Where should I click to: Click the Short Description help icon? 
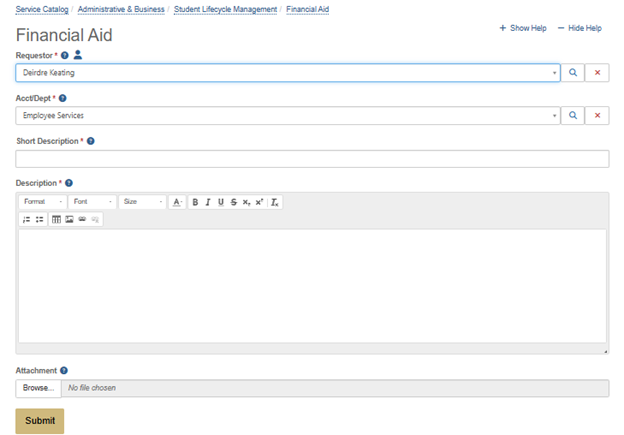pyautogui.click(x=91, y=141)
